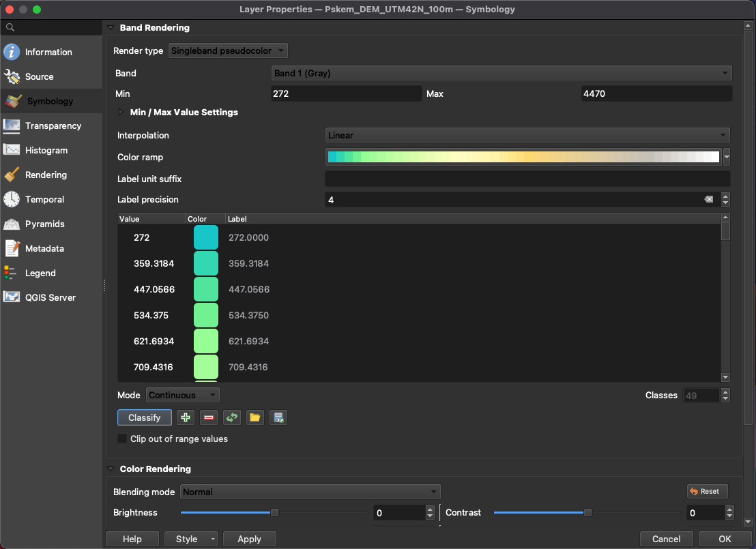Click the invert color map arrows icon

232,417
